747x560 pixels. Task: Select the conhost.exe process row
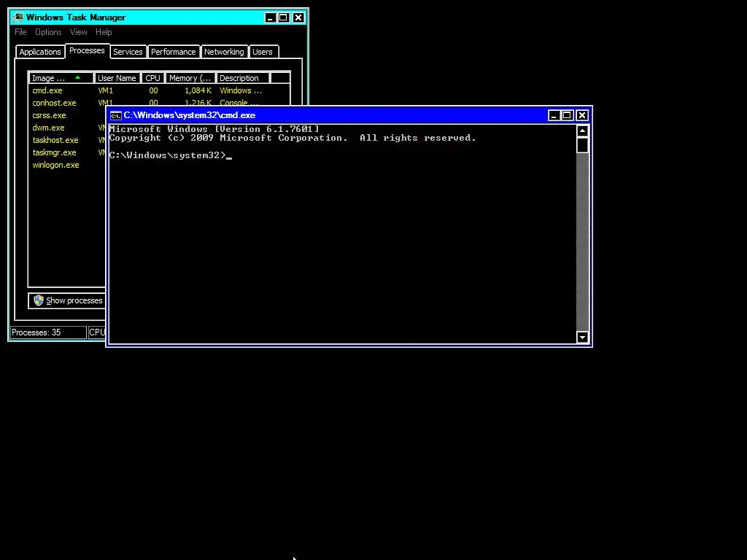tap(159, 103)
